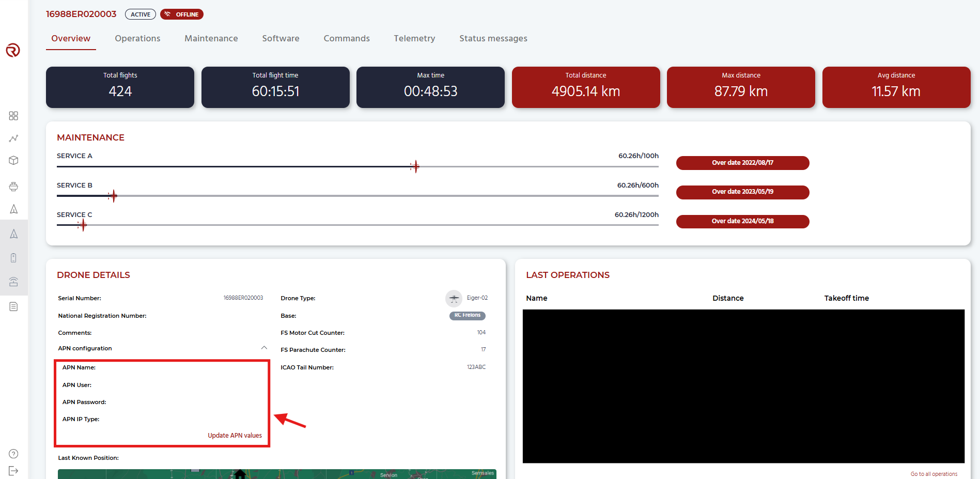Click the last known position map

pyautogui.click(x=277, y=474)
